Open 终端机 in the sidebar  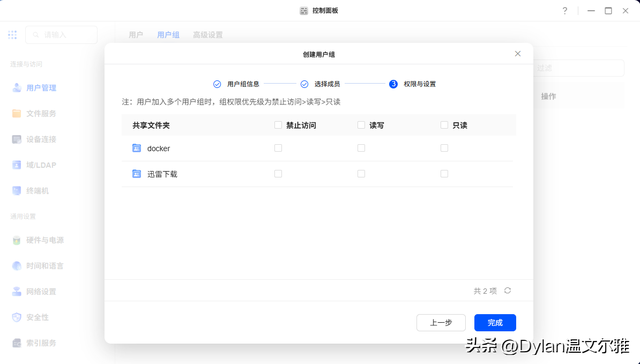31,191
